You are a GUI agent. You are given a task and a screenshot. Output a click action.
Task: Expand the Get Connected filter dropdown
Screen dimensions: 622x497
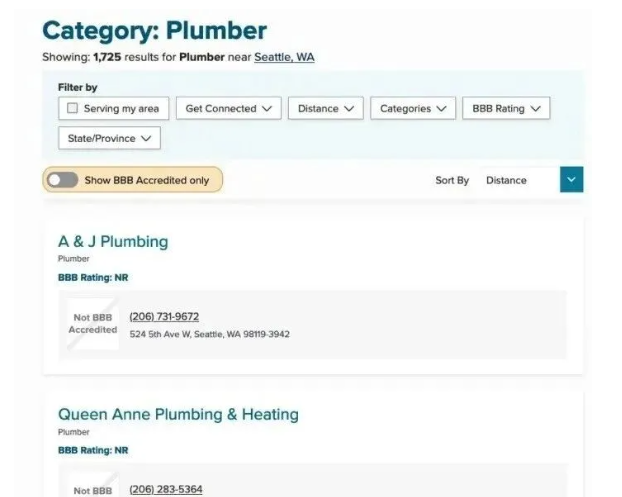(x=228, y=109)
